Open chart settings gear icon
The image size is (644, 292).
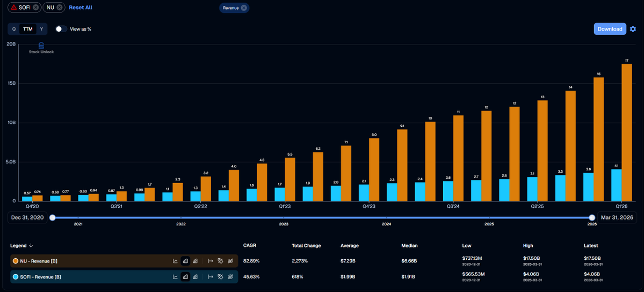633,29
